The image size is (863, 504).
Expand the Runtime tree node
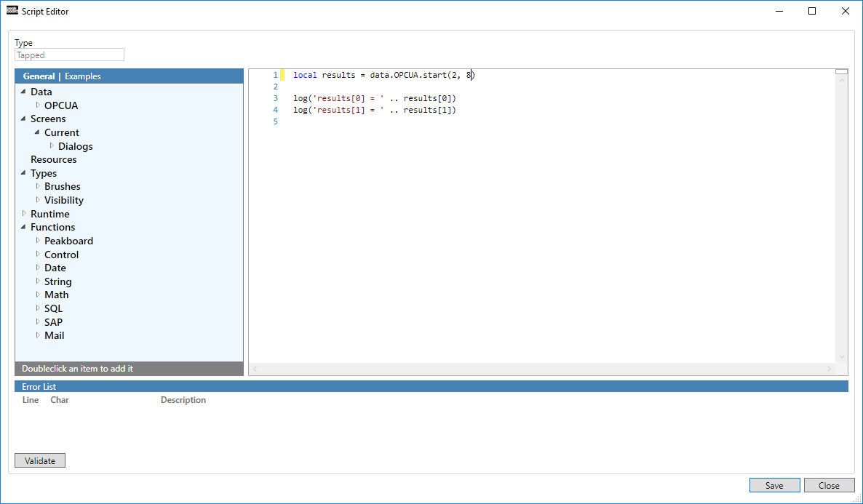point(24,214)
